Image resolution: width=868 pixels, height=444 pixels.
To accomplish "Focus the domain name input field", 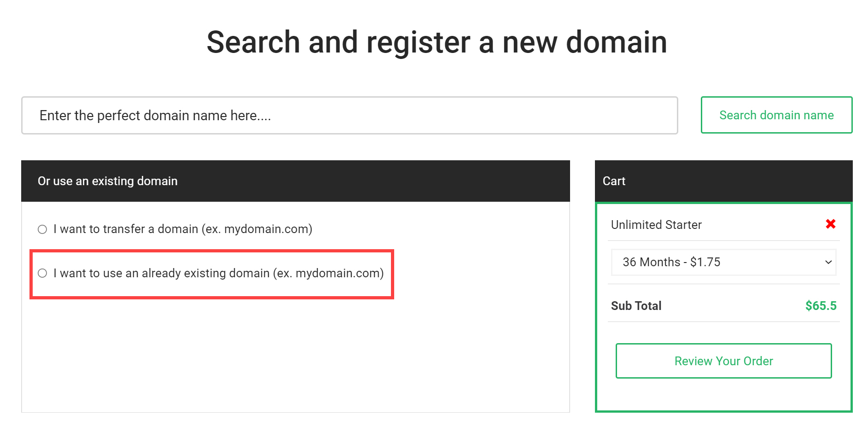I will (350, 115).
